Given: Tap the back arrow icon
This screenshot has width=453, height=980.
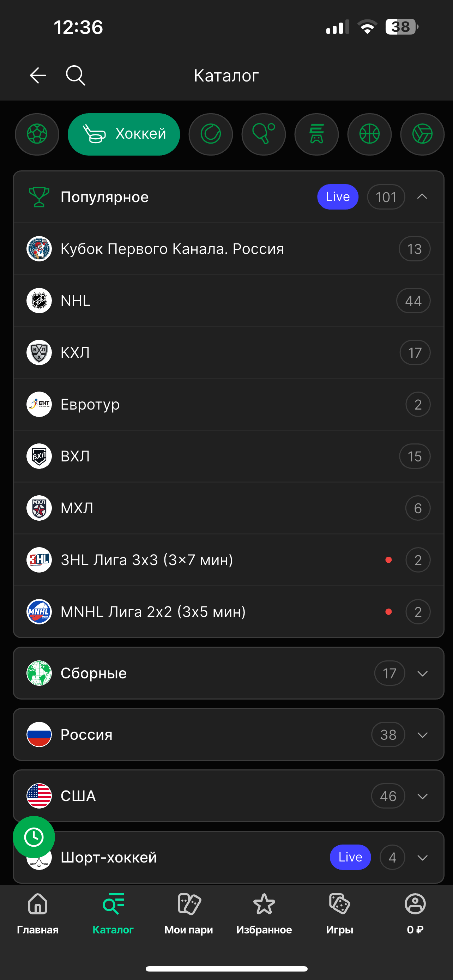Looking at the screenshot, I should (x=38, y=75).
